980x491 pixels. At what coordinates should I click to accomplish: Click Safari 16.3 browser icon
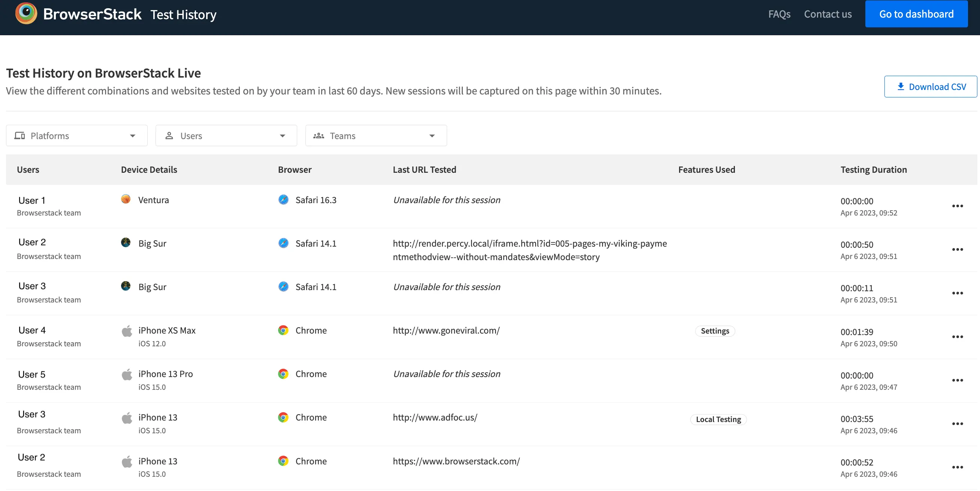pos(283,199)
